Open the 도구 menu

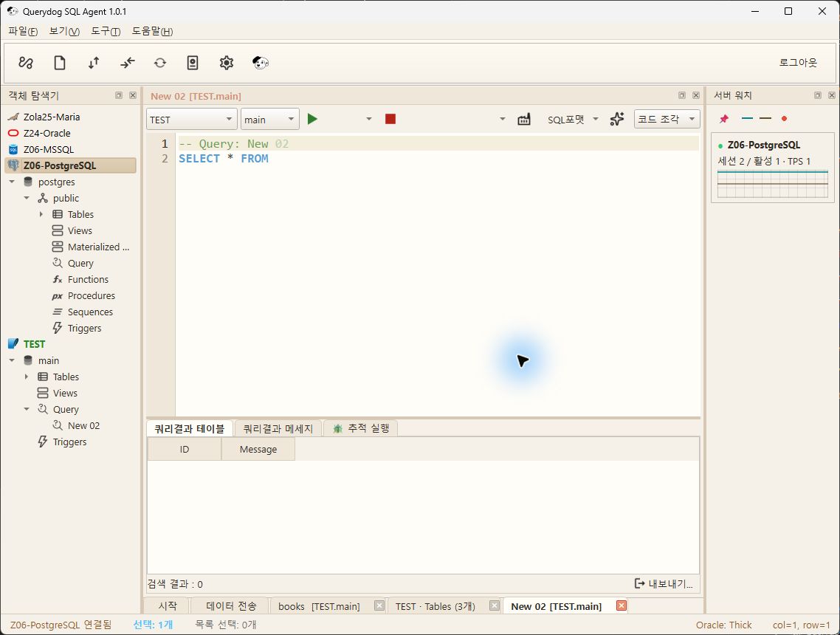coord(106,31)
